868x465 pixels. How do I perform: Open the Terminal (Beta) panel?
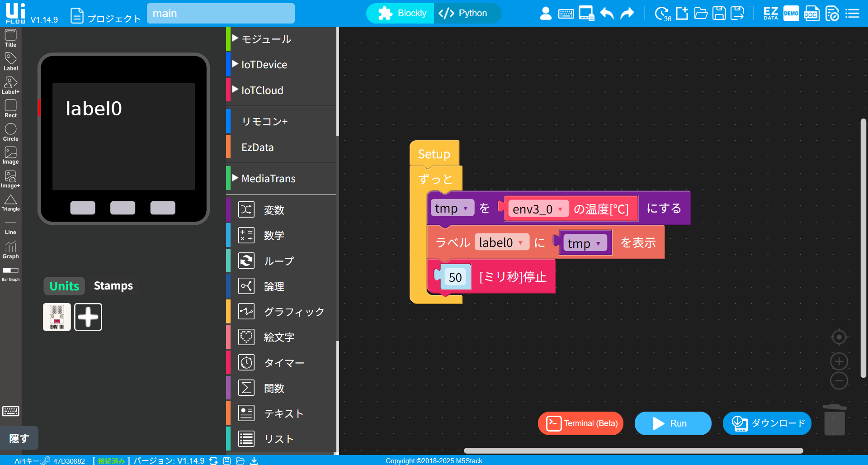pos(580,423)
